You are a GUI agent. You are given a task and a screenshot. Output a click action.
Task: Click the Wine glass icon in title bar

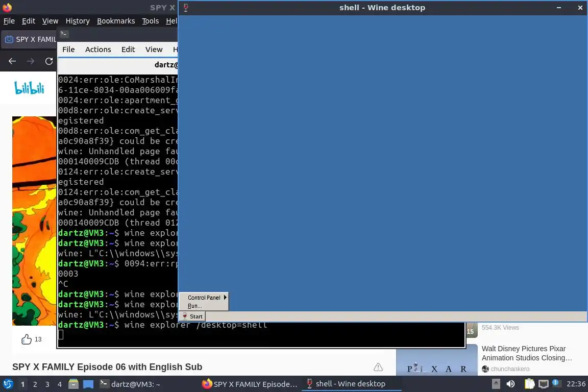[186, 8]
